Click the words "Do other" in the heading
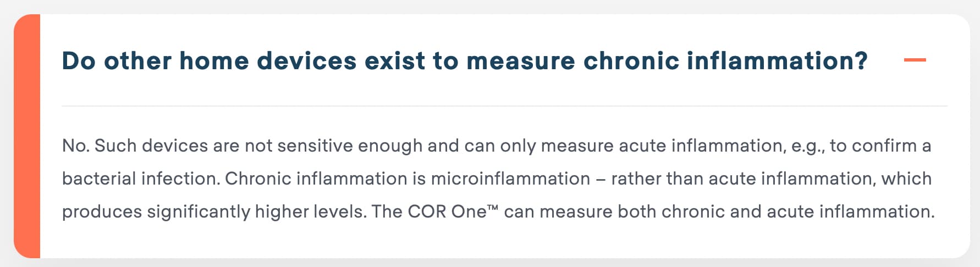This screenshot has width=980, height=267. tap(117, 60)
